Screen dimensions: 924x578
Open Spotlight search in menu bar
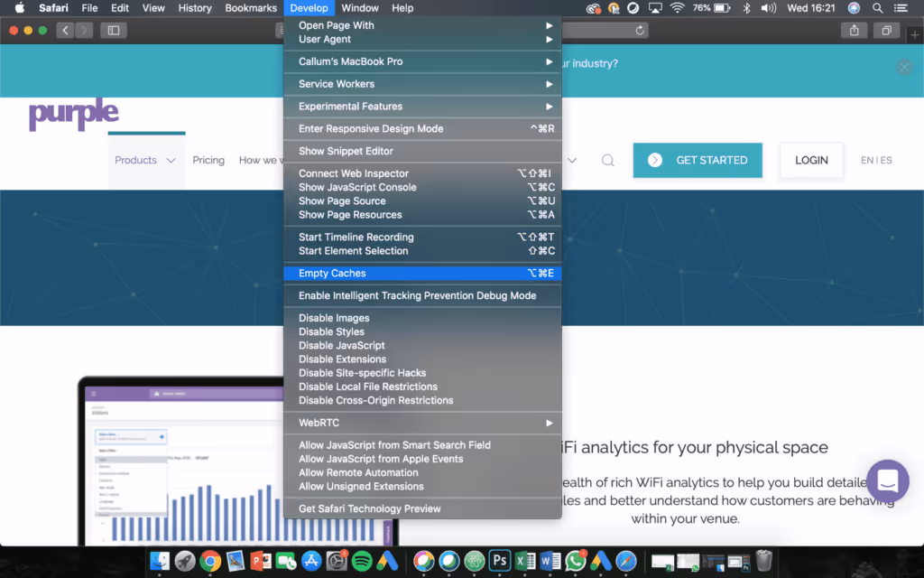[877, 7]
